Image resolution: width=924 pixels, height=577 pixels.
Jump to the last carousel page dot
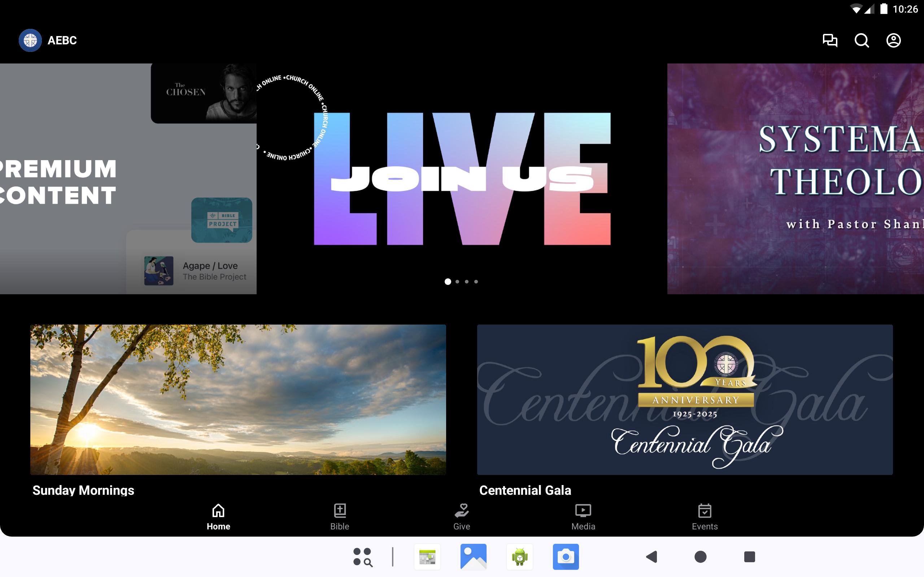click(x=476, y=282)
